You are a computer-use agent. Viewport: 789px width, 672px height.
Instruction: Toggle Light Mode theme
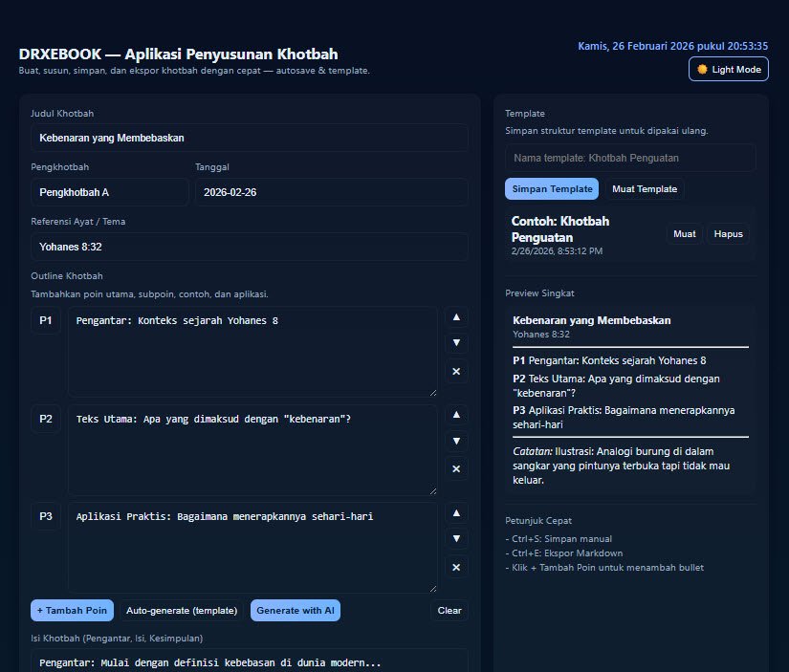(x=728, y=70)
